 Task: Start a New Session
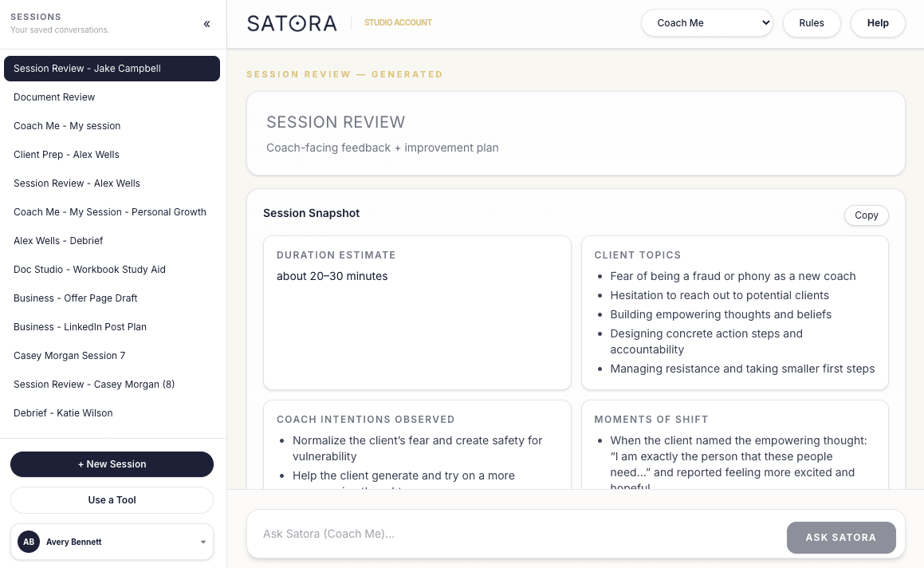112,464
